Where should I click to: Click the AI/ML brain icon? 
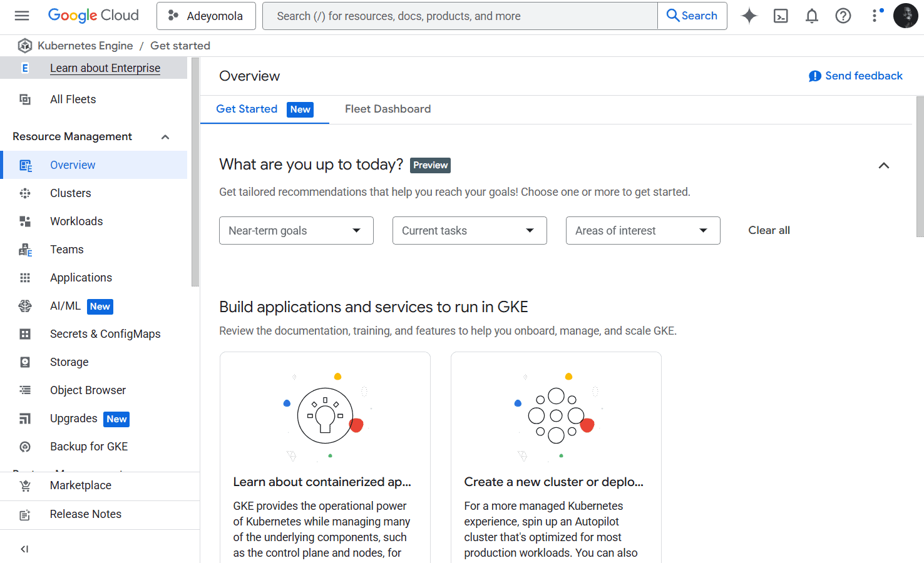(x=25, y=306)
